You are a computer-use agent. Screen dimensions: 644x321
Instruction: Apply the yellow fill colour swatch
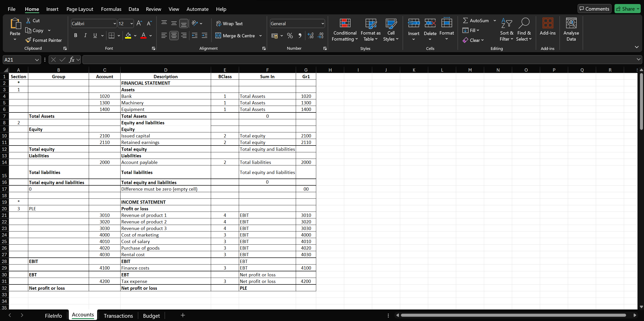coord(128,36)
